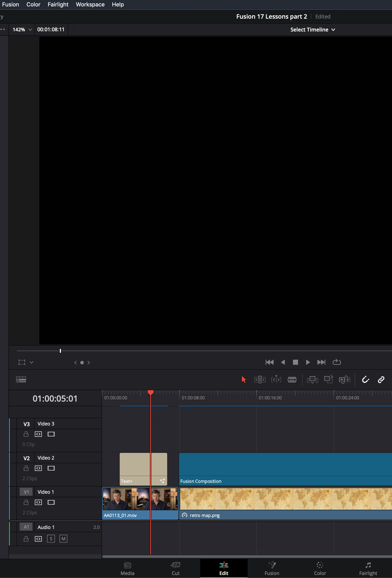Click Insert Clip toolbar icon
Viewport: 392px width, 578px height.
click(x=313, y=380)
